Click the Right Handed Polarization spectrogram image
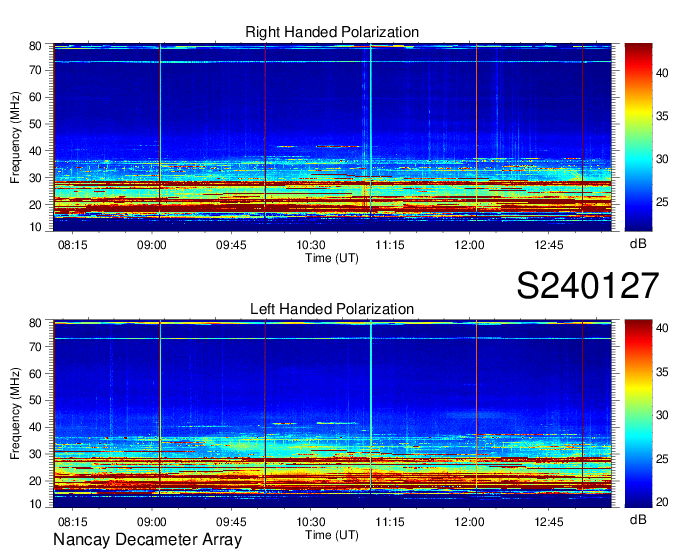This screenshot has width=680, height=552. coord(332,137)
